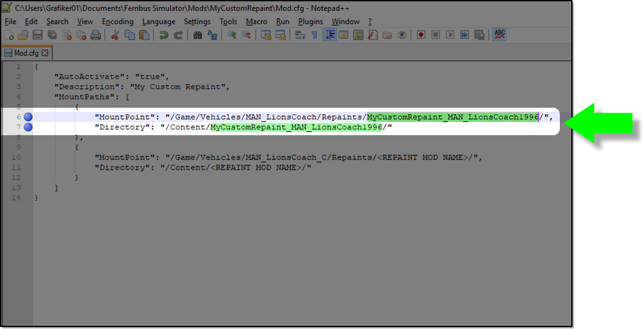Click the Cut scissors icon

115,35
